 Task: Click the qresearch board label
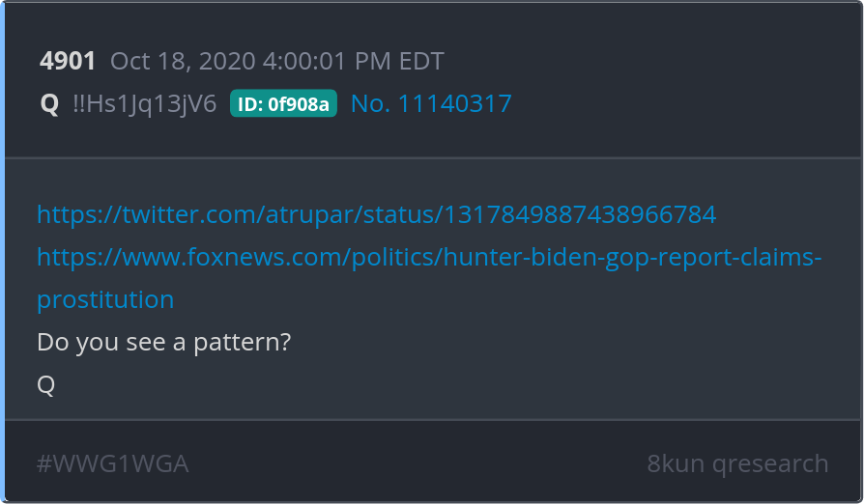coord(770,463)
